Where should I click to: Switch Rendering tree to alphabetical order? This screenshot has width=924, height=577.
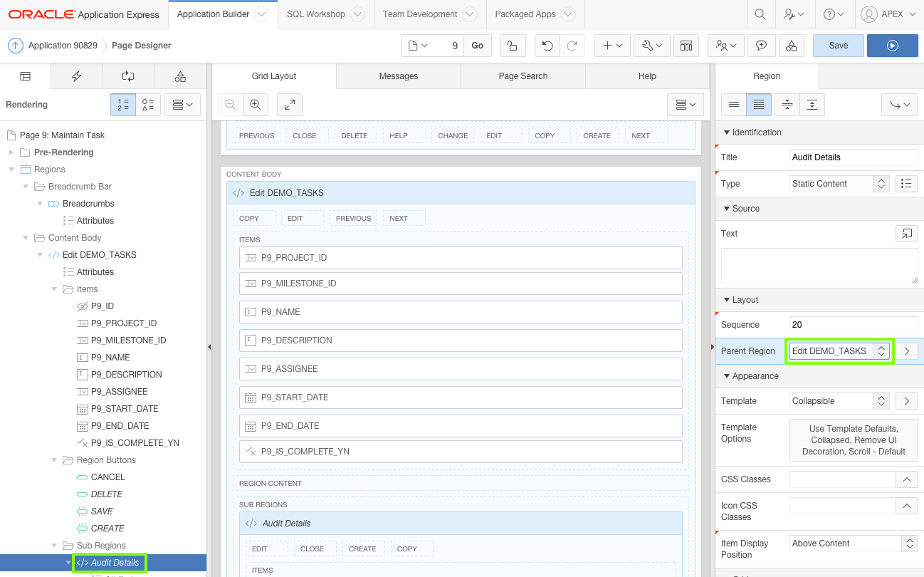148,104
